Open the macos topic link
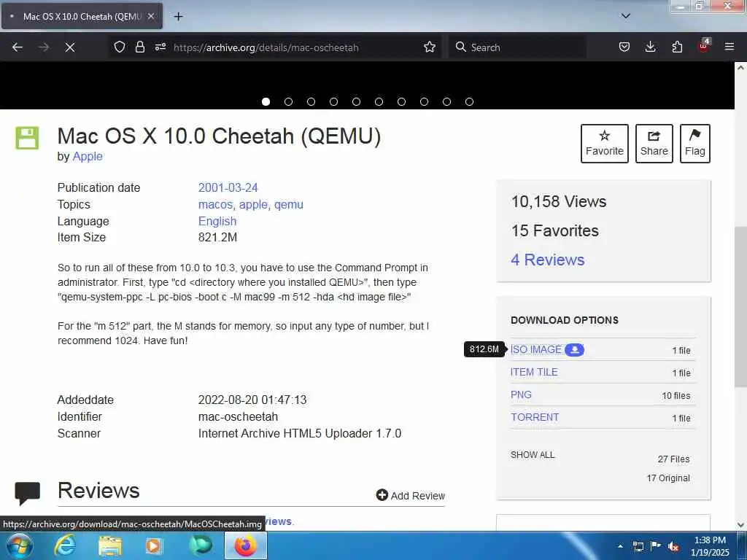The height and width of the screenshot is (560, 747). [215, 204]
